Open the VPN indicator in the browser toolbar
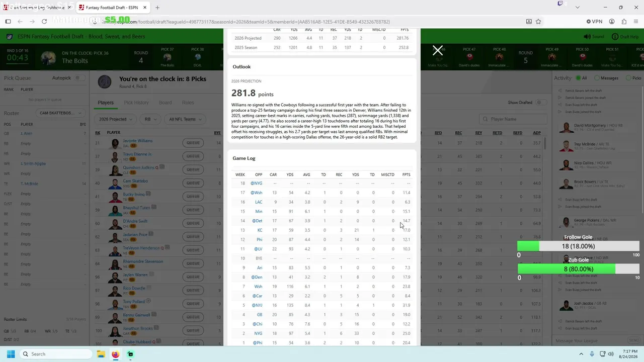Image resolution: width=644 pixels, height=362 pixels. [x=594, y=22]
